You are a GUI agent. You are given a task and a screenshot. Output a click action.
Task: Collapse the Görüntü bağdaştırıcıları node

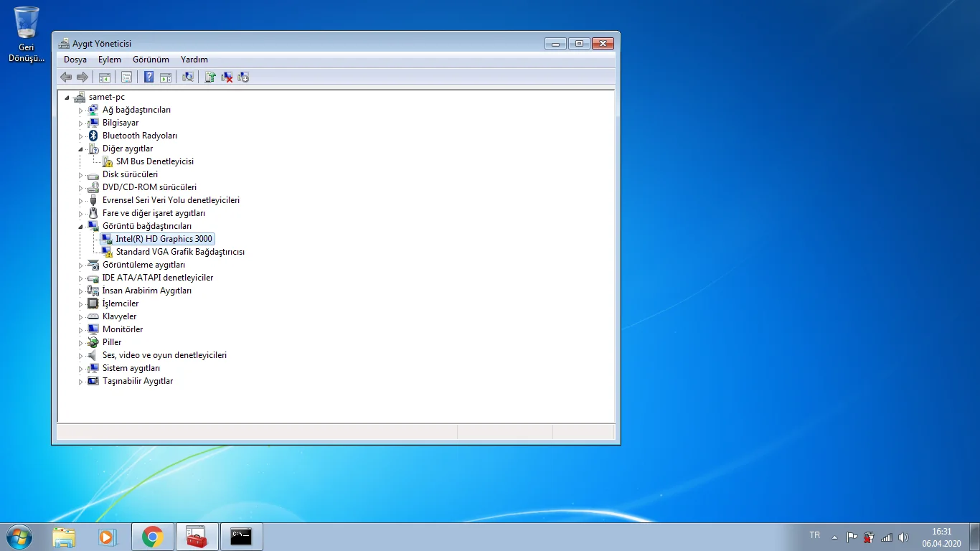tap(81, 227)
